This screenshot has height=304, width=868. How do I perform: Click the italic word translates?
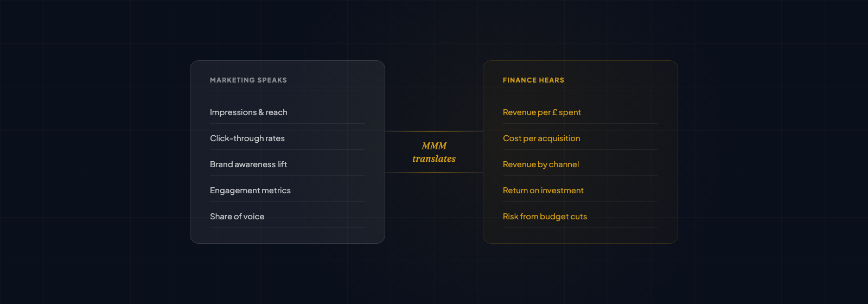434,159
